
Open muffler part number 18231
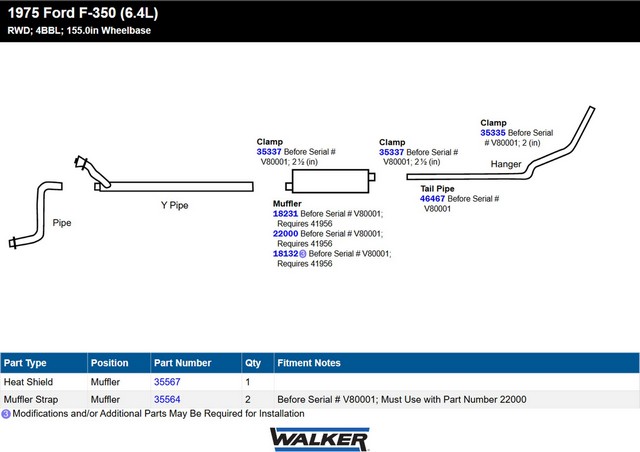click(x=285, y=214)
